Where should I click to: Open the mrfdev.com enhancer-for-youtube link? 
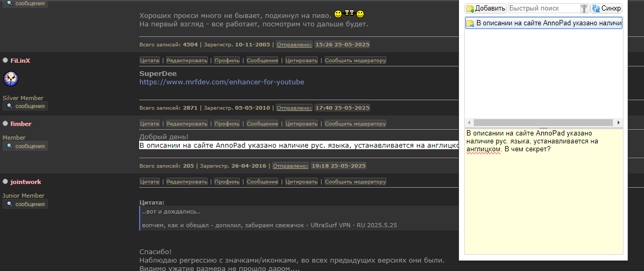tap(221, 82)
